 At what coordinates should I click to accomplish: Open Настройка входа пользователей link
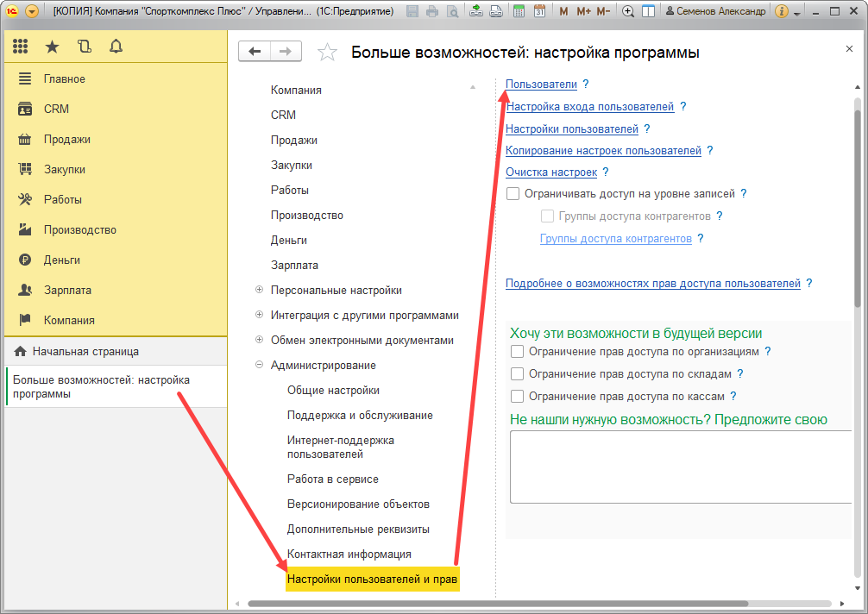(x=590, y=106)
